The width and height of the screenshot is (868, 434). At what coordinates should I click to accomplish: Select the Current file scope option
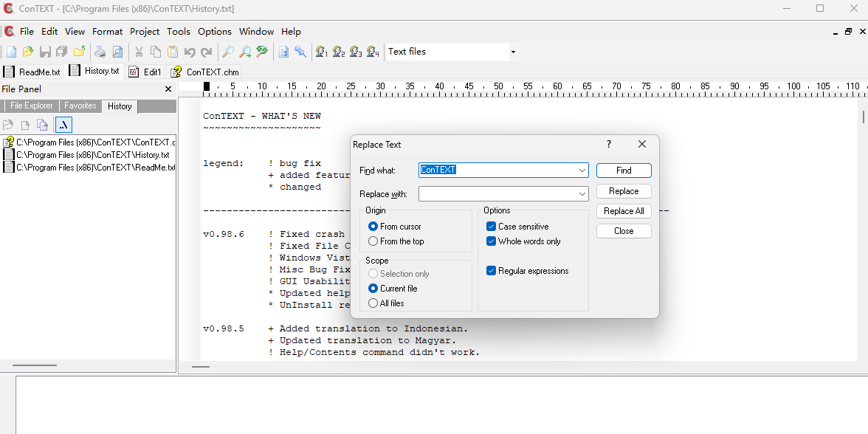pos(393,289)
